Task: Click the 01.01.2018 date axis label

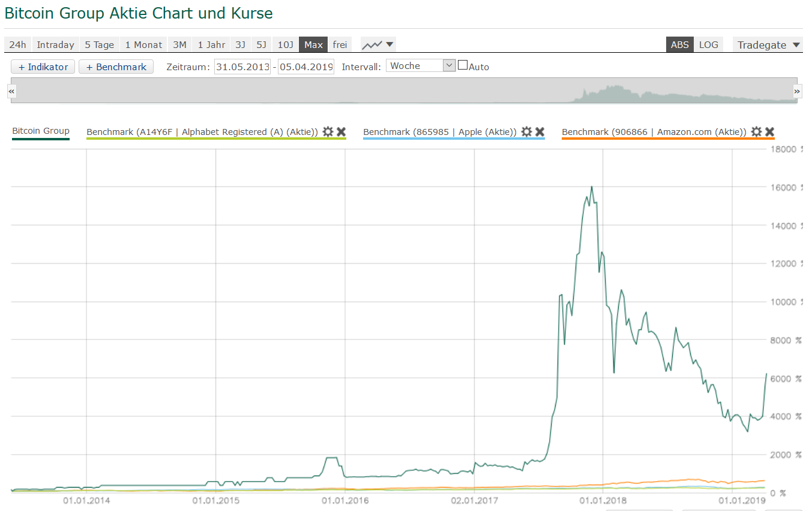Action: click(602, 500)
